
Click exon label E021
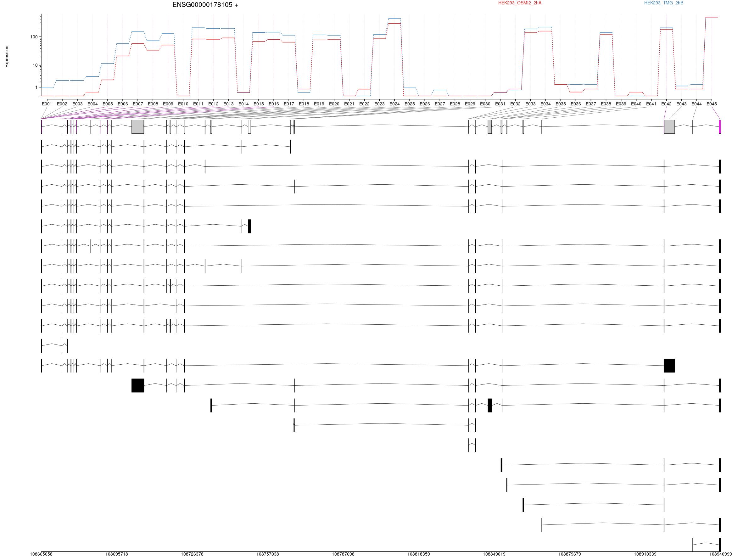pyautogui.click(x=349, y=104)
